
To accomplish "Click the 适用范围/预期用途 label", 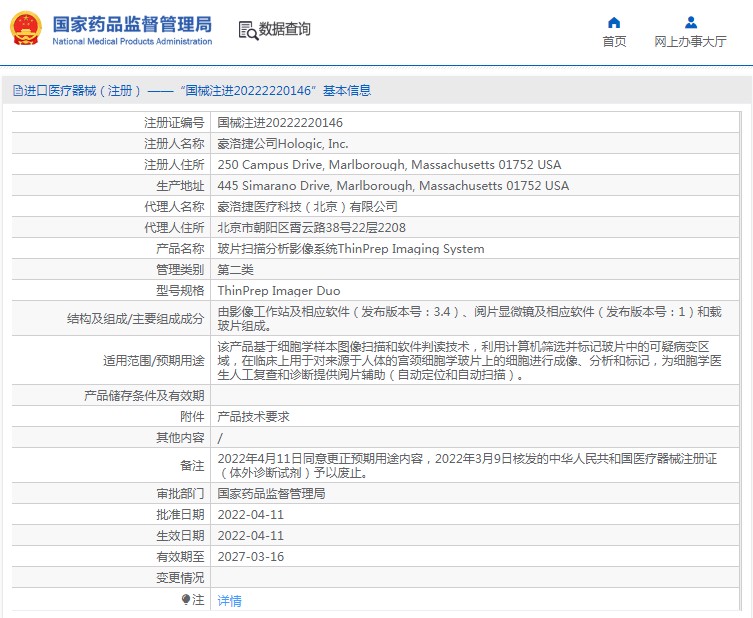I will 154,360.
